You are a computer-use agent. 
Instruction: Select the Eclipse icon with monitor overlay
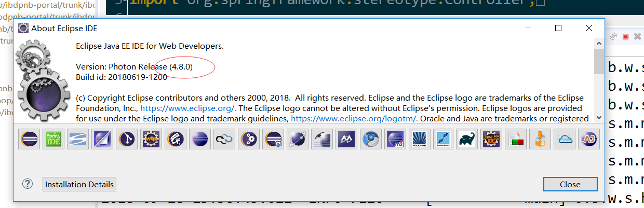click(273, 139)
